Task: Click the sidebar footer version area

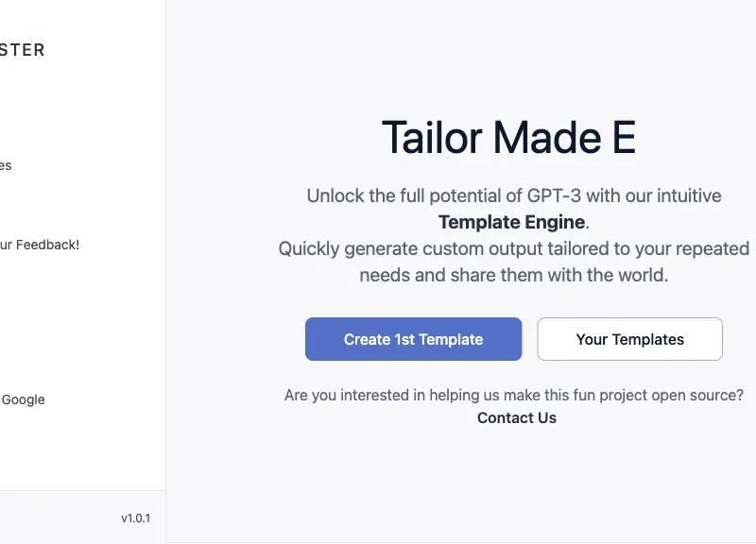Action: click(x=135, y=517)
